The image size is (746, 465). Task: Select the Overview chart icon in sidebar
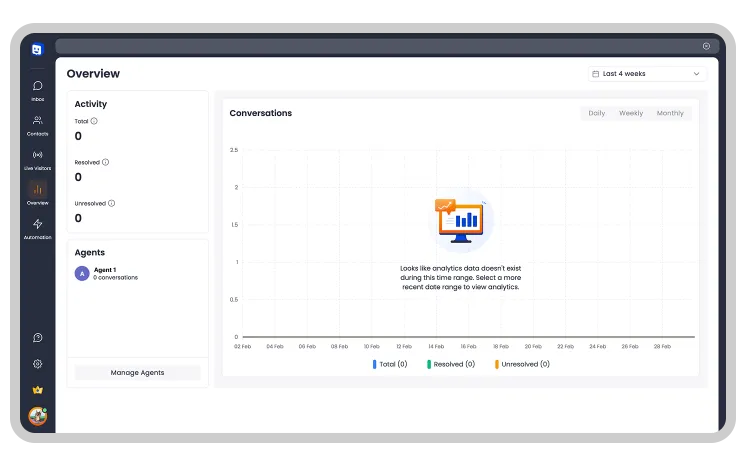tap(38, 190)
